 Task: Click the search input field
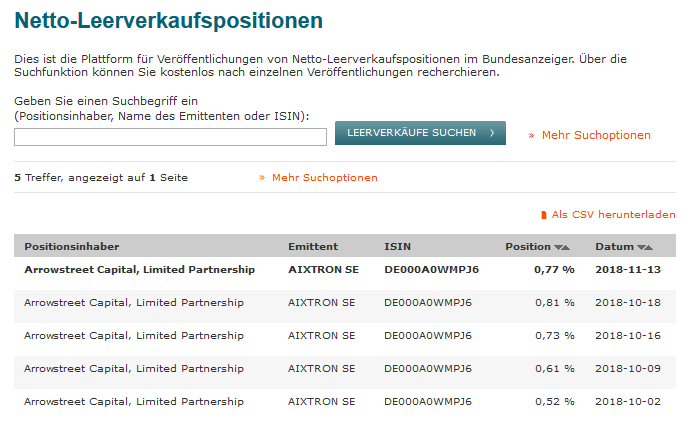coord(170,137)
